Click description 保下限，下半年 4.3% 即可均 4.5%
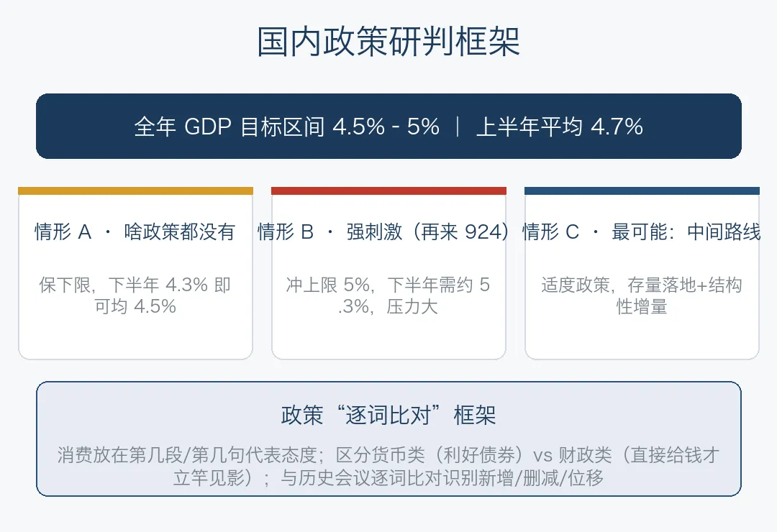Screen dimensions: 777x532 click(135, 295)
